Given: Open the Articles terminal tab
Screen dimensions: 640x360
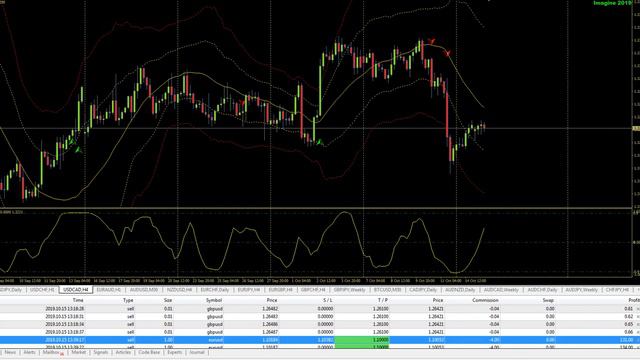Looking at the screenshot, I should point(123,352).
